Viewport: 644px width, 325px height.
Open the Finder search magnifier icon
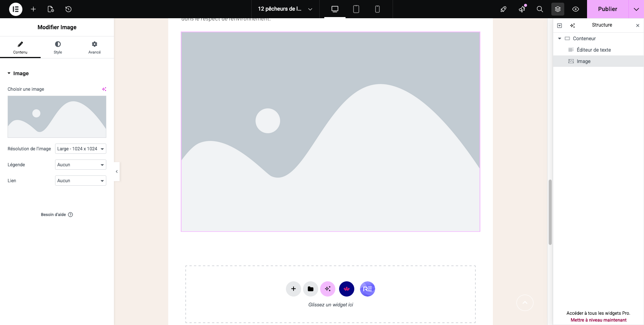tap(540, 9)
